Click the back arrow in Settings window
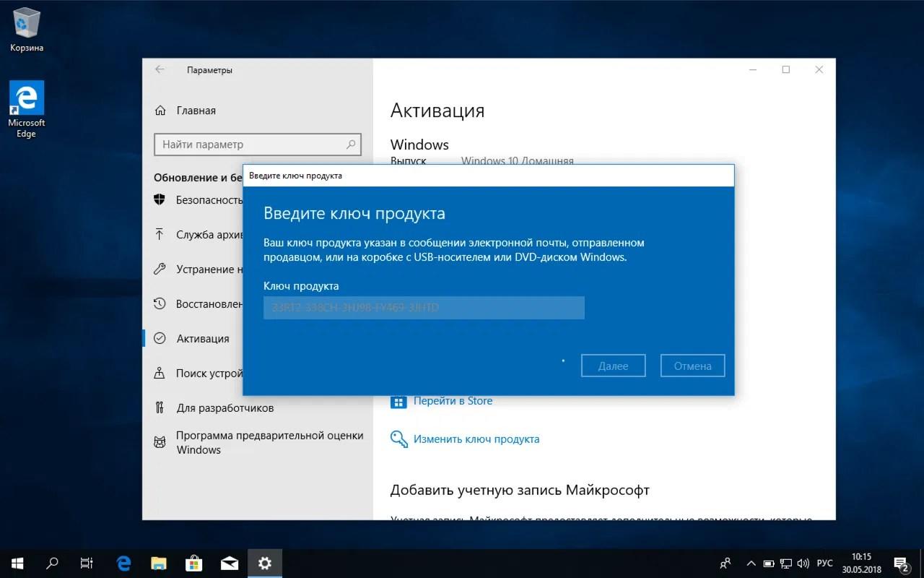924x578 pixels. tap(160, 70)
